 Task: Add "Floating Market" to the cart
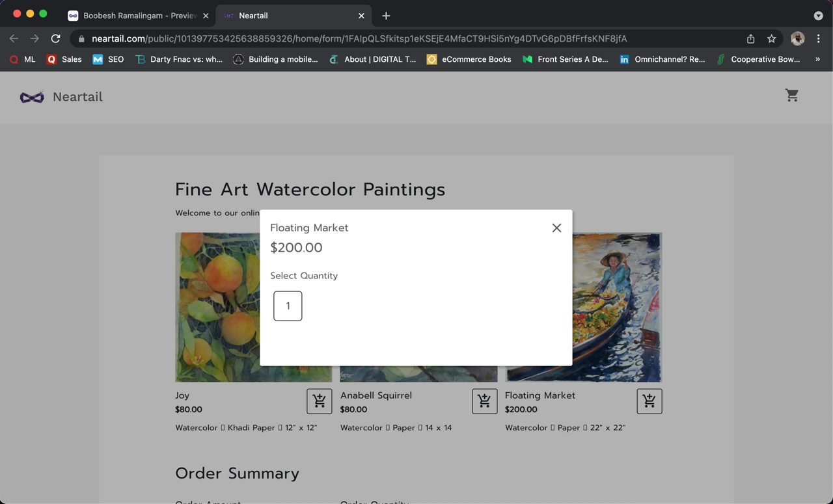tap(649, 401)
